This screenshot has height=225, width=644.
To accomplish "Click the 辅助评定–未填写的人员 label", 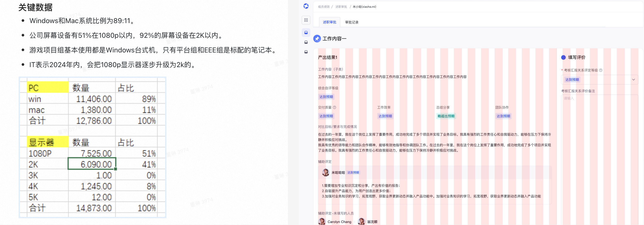I will click(336, 214).
